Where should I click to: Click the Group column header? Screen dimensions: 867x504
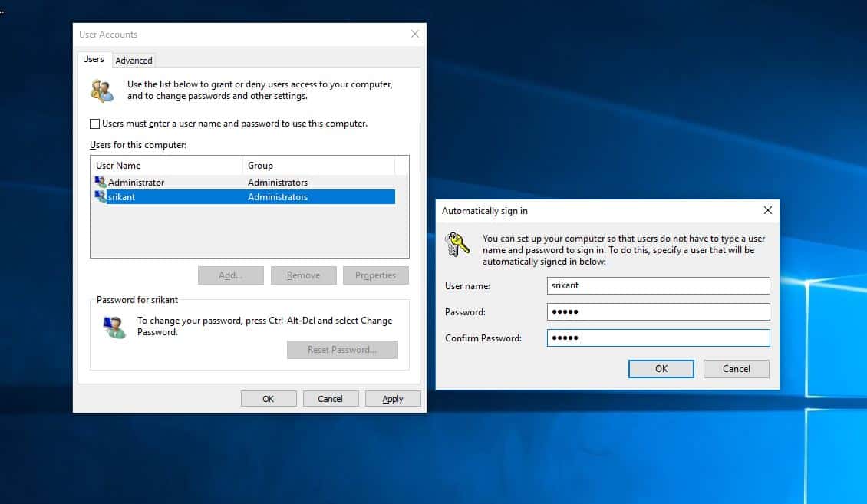[318, 165]
